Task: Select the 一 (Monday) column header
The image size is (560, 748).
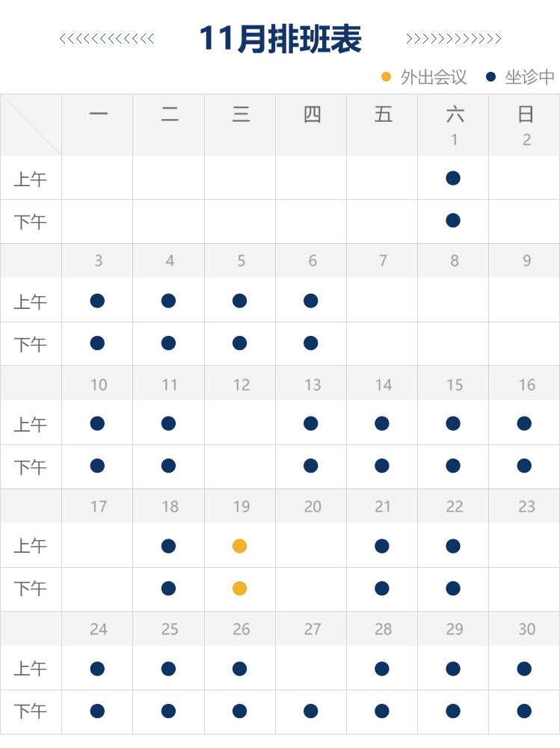Action: point(98,114)
